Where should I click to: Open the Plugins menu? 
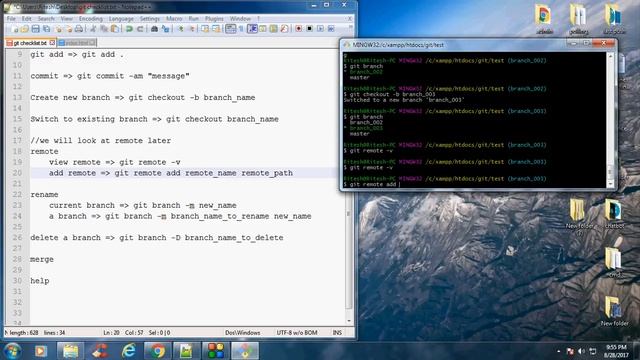214,19
